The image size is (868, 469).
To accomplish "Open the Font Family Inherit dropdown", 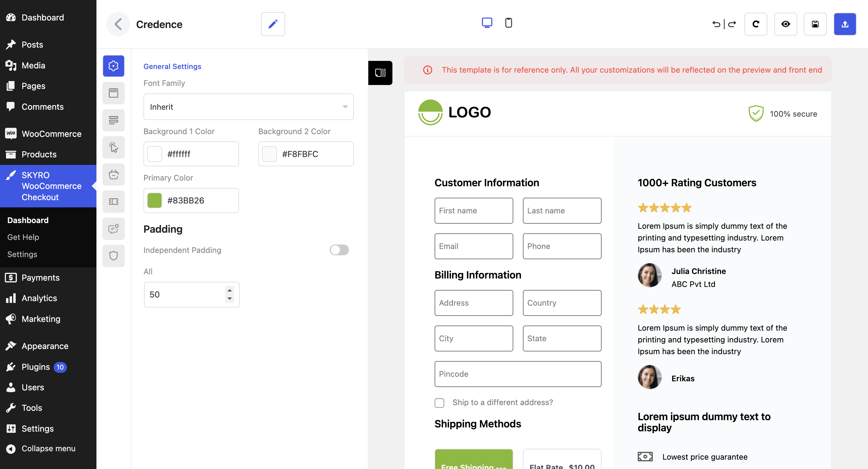I will 248,107.
